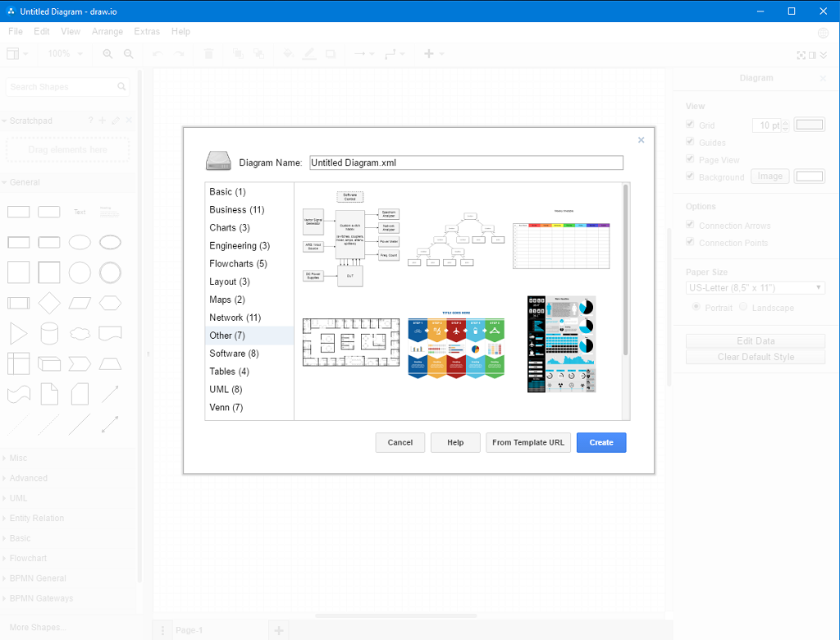Click the format panel toggle icon

813,55
